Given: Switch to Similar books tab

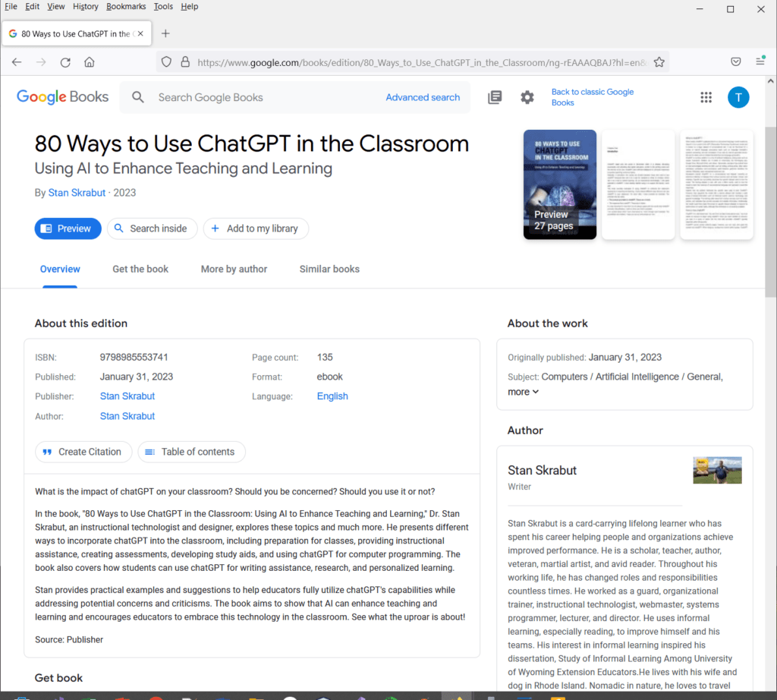Looking at the screenshot, I should pyautogui.click(x=329, y=269).
